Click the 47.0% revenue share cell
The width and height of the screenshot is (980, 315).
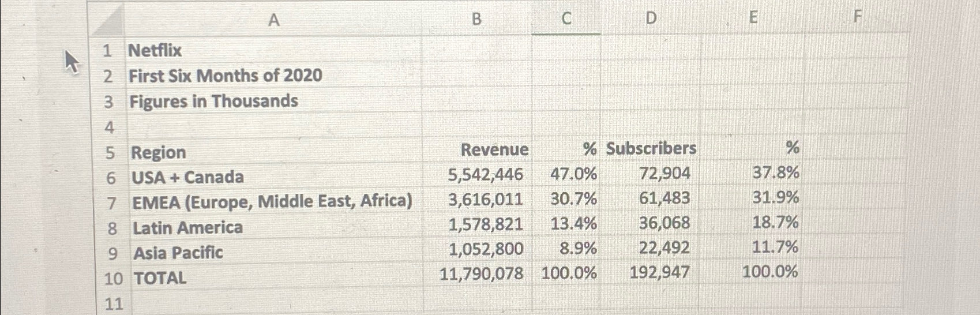pyautogui.click(x=566, y=174)
